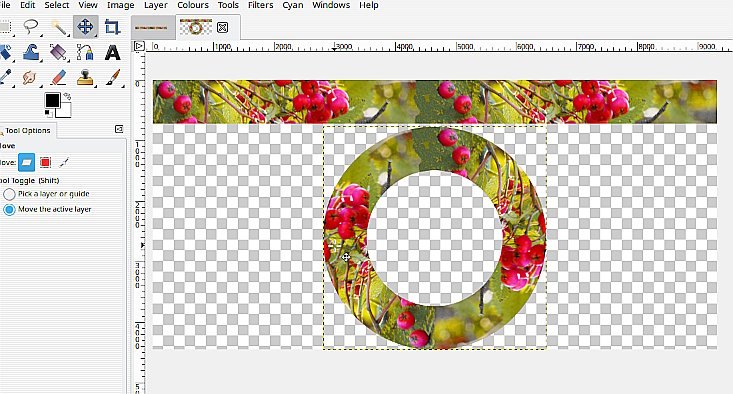Viewport: 733px width, 394px height.
Task: Swap foreground and background colours
Action: [67, 96]
